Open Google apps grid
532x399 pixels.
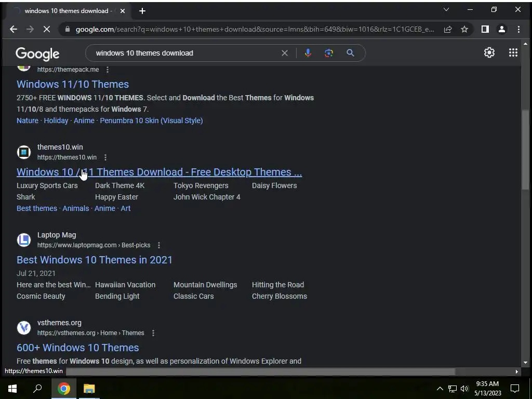click(x=513, y=52)
